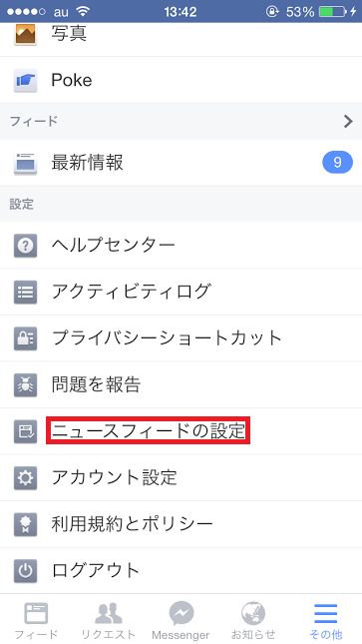Tap the ニュースフィードの設定 icon
The image size is (362, 644).
pyautogui.click(x=26, y=431)
